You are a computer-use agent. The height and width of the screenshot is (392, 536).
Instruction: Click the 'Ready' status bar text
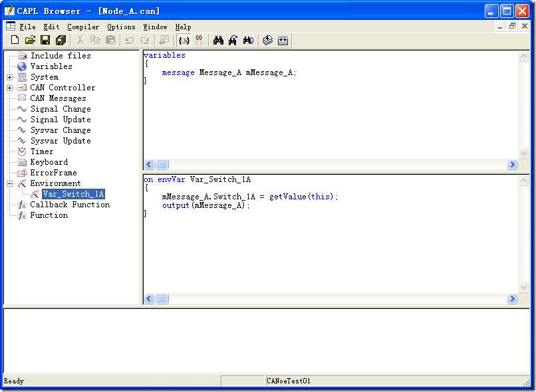pos(14,381)
